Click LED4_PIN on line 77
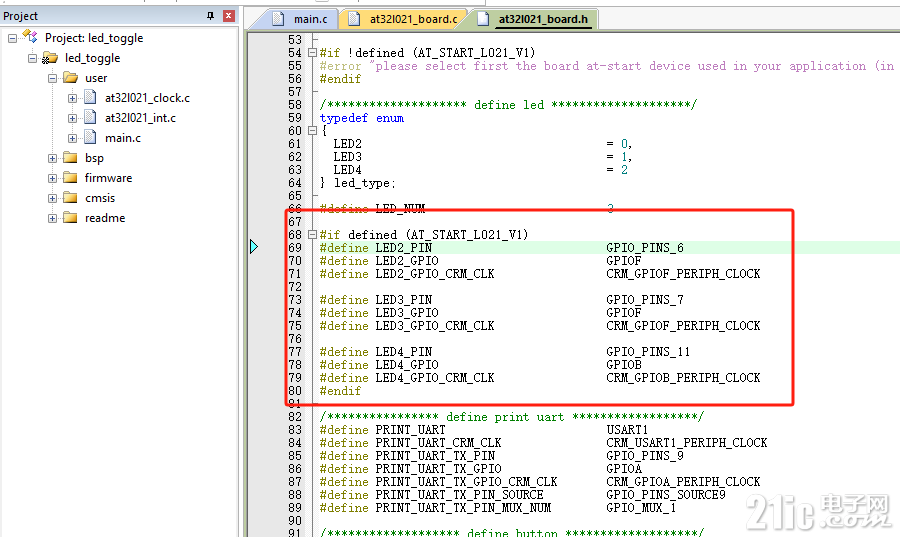 [x=404, y=352]
